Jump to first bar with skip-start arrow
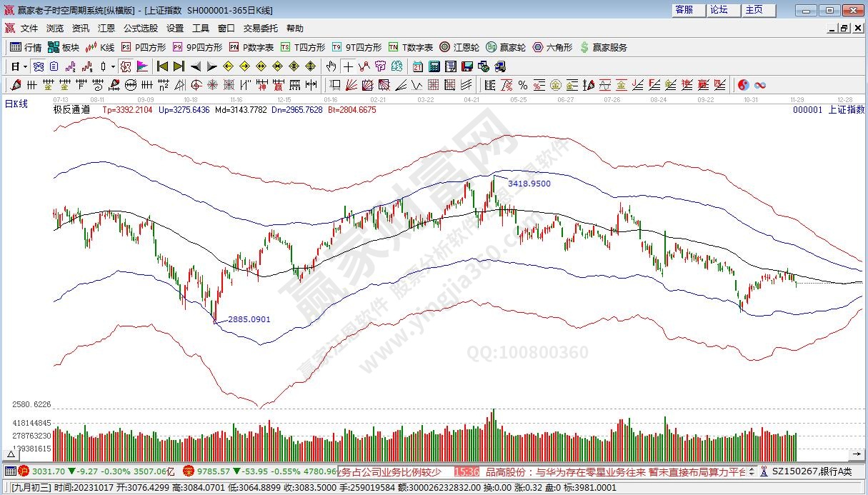This screenshot has width=868, height=495. click(x=162, y=66)
